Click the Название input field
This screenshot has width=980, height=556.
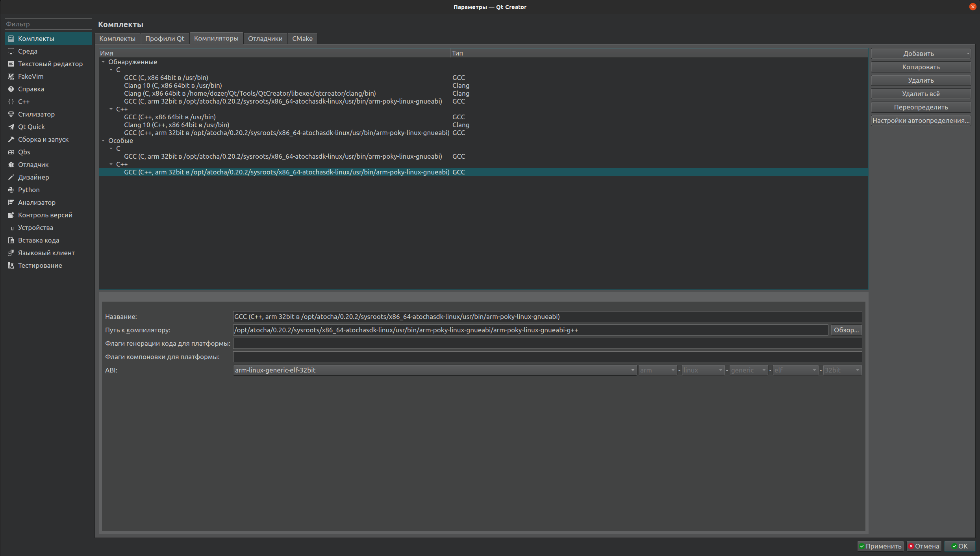[x=547, y=317]
